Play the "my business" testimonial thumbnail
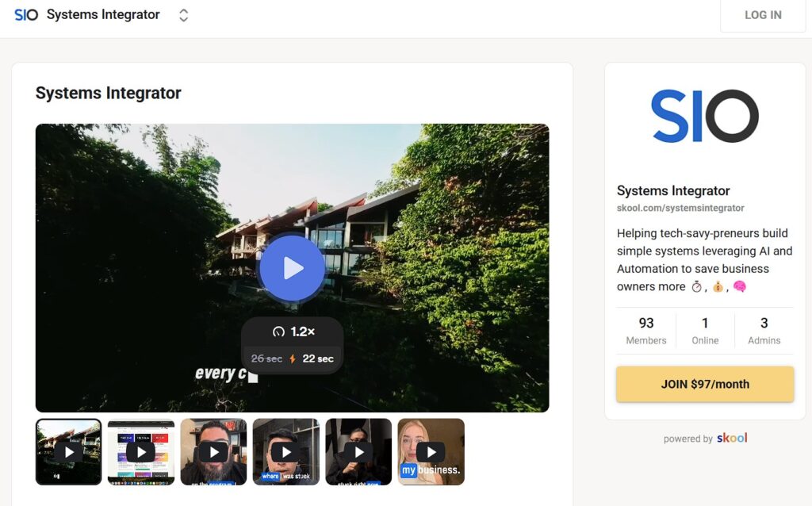Viewport: 812px width, 506px height. click(431, 451)
